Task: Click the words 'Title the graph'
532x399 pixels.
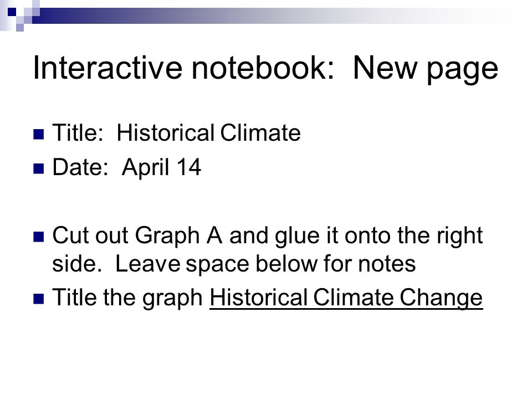Action: tap(127, 298)
